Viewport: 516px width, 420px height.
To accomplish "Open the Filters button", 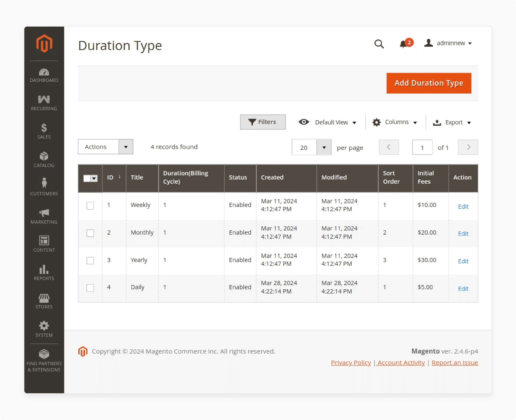I will (263, 122).
